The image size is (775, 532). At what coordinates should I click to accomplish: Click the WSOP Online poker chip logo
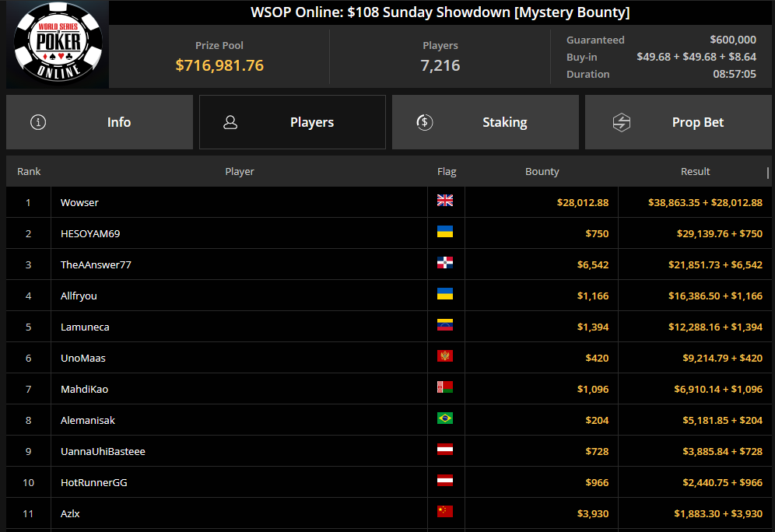tap(58, 43)
